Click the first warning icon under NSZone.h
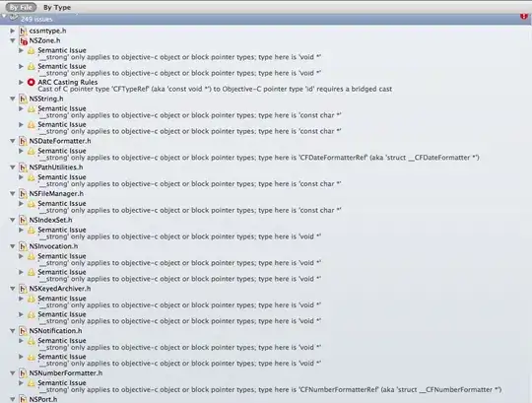The width and height of the screenshot is (532, 403). (32, 50)
